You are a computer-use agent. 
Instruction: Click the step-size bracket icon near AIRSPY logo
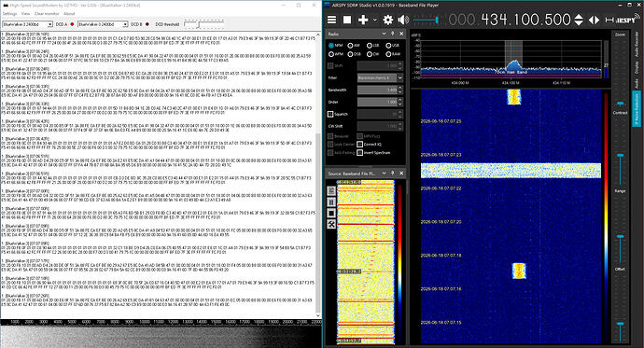coord(609,20)
